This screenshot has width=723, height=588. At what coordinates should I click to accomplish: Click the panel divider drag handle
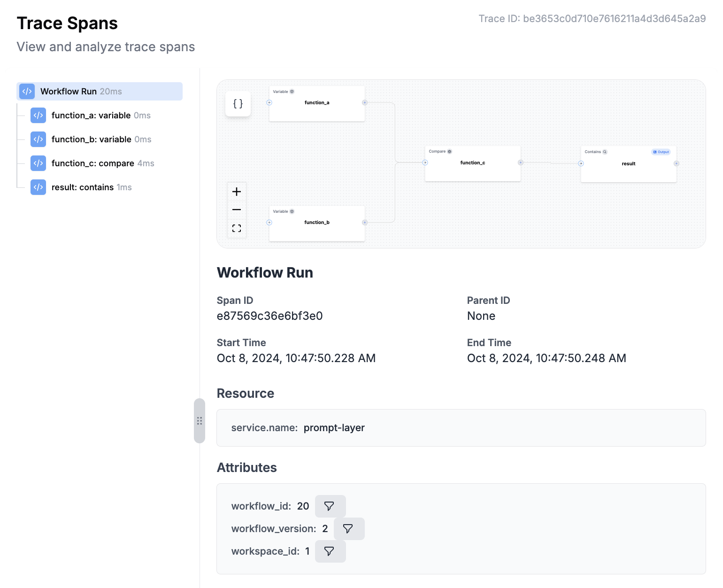click(x=200, y=421)
